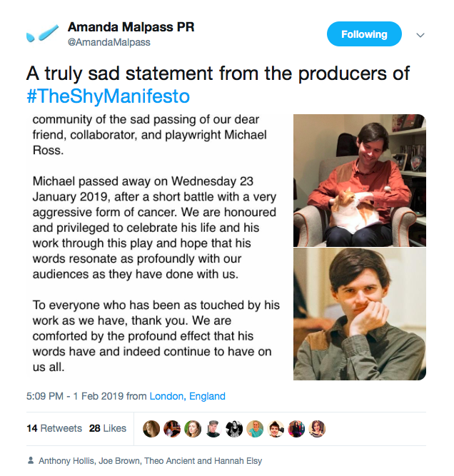The height and width of the screenshot is (476, 454).
Task: Click the second liker avatar in row
Action: (x=172, y=428)
